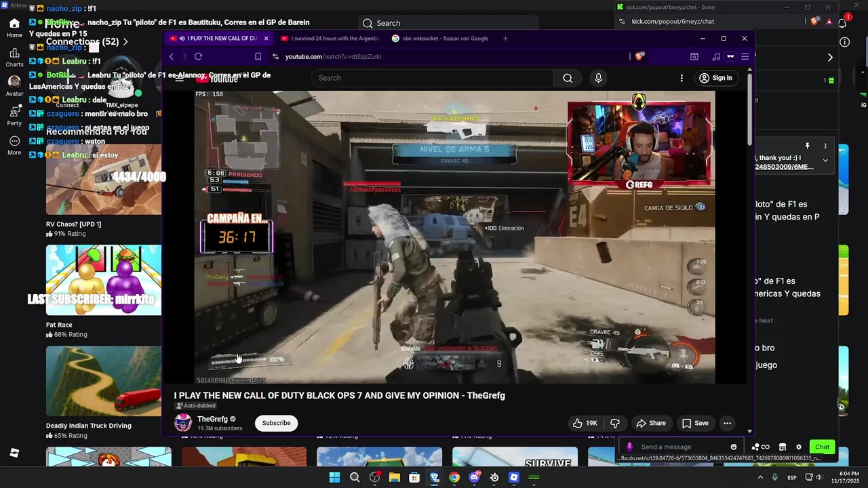Open TheGrefg channel avatar
Image resolution: width=868 pixels, height=488 pixels.
tap(183, 423)
